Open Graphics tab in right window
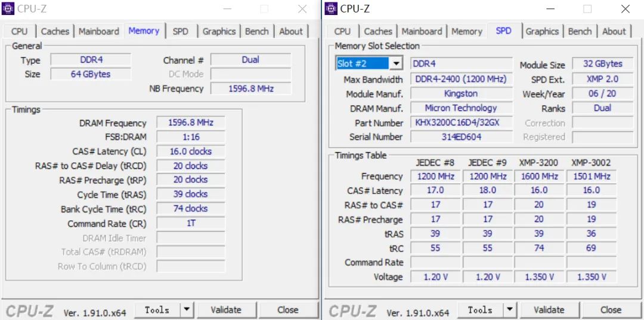 point(542,31)
